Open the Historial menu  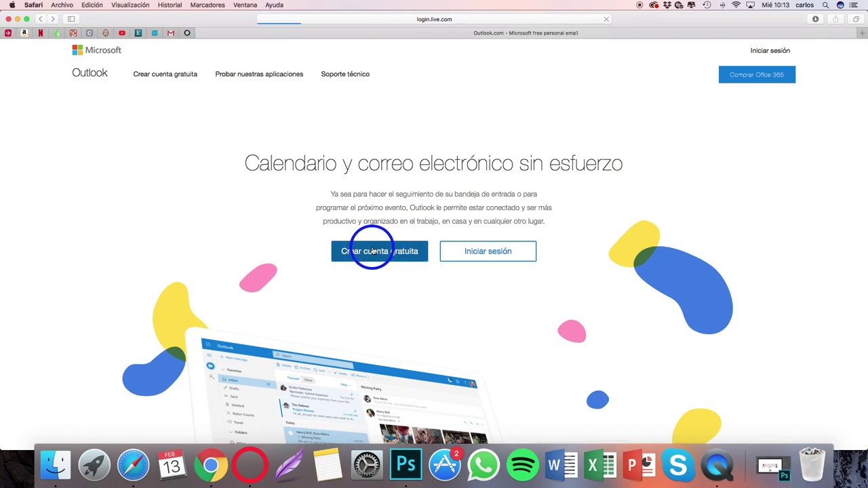[170, 5]
